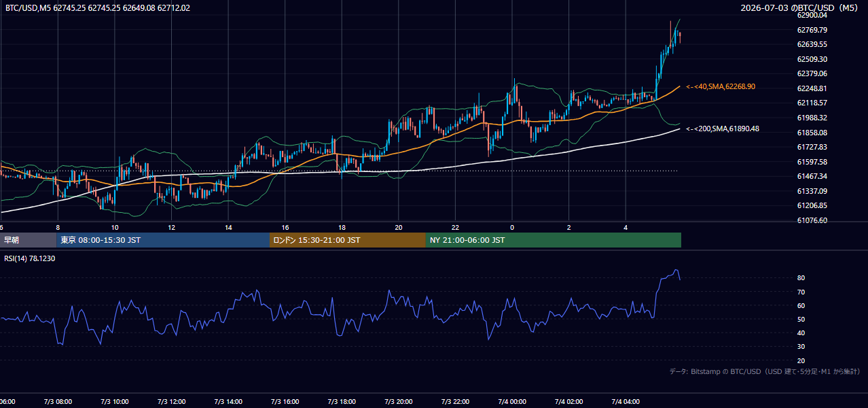Click hour label 22 under price chart
The height and width of the screenshot is (408, 868).
pos(455,227)
